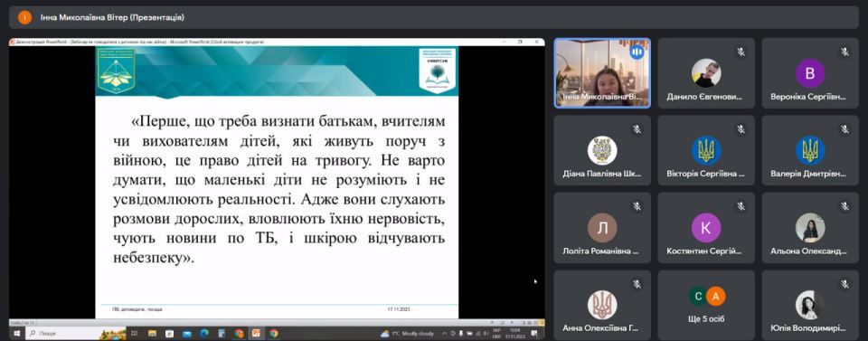868x341 pixels.
Task: Expand the system tray hidden icons chevron
Action: [444, 334]
